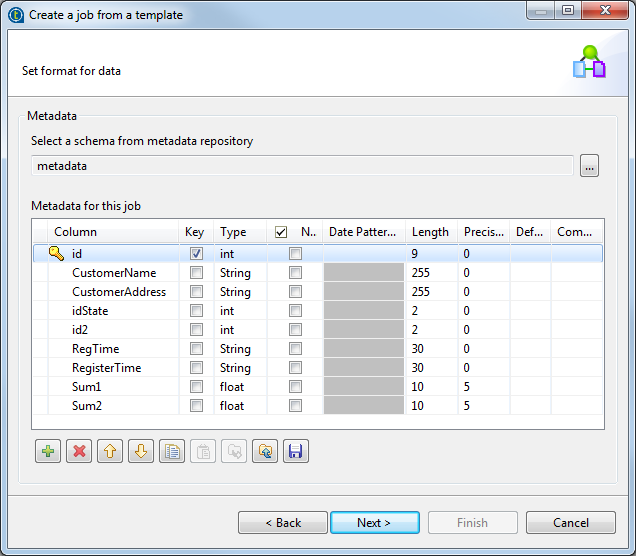Open schema browser with ellipsis button
Image resolution: width=636 pixels, height=556 pixels.
tap(590, 167)
